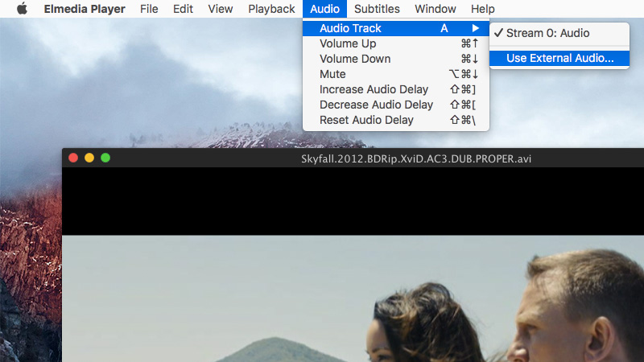Screen dimensions: 644x362
Task: Open the Apple menu
Action: [23, 9]
